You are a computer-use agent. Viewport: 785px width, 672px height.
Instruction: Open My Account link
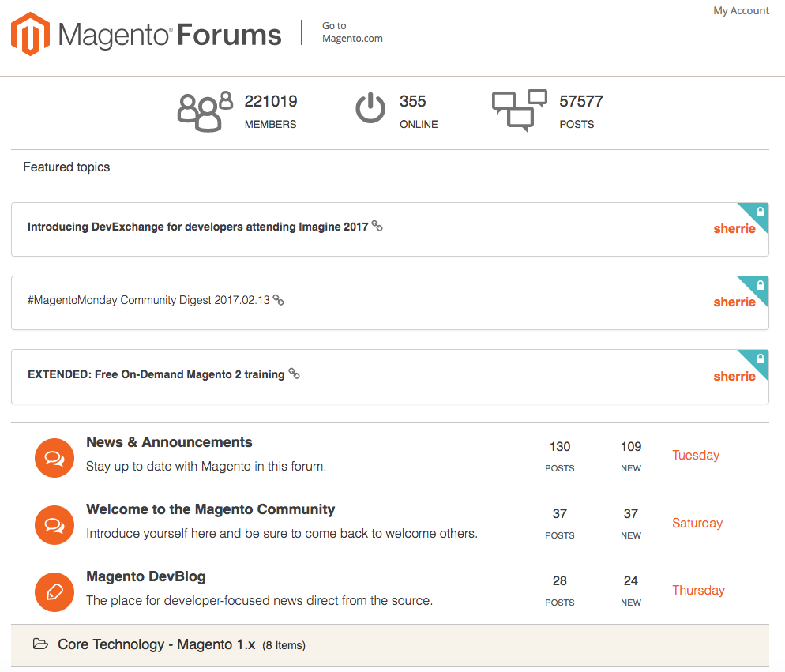tap(741, 10)
